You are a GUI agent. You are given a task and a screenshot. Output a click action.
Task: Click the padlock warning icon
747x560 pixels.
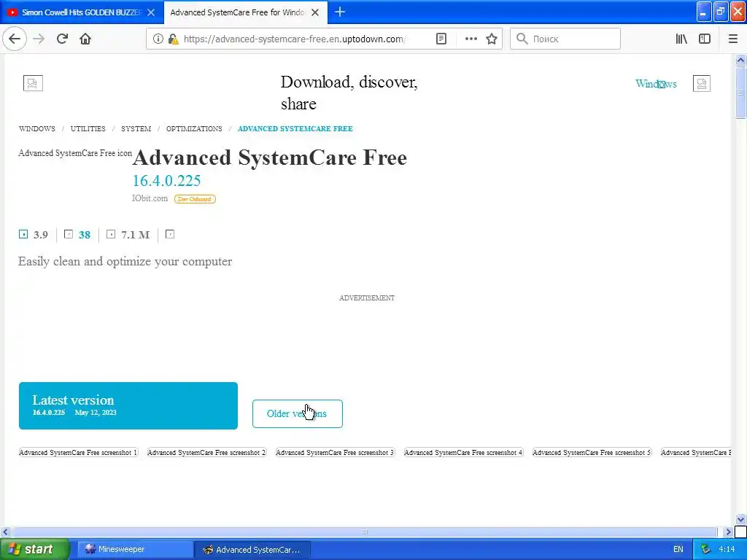pos(173,39)
